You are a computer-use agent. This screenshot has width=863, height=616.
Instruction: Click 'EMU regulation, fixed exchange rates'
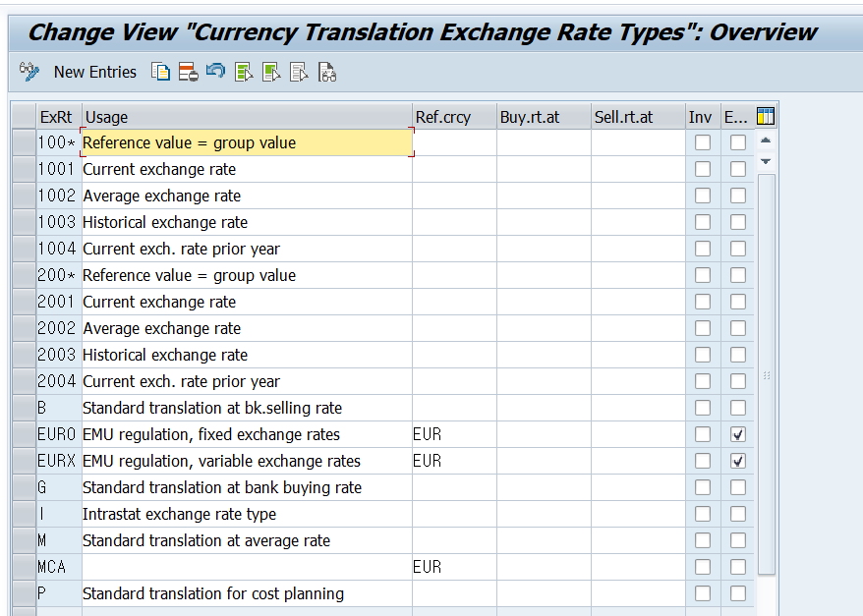[210, 434]
